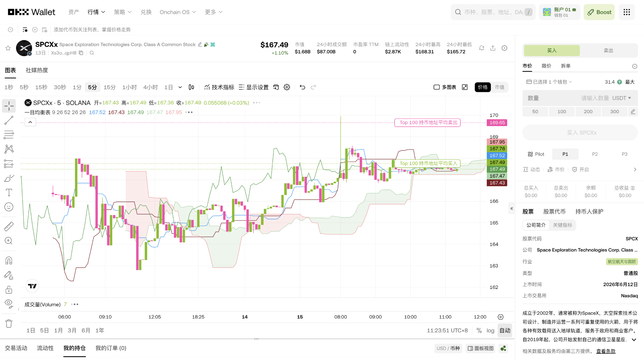Expand the company description text
The image size is (644, 360).
point(634,340)
